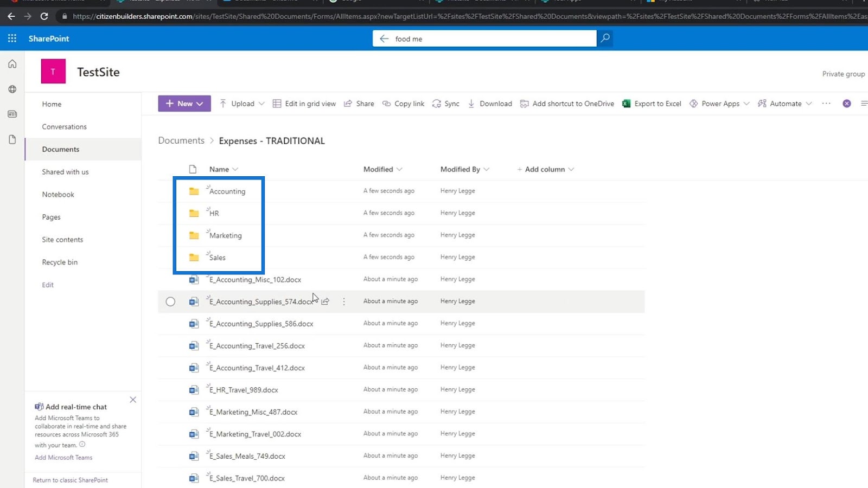
Task: Click the Share toolbar command
Action: pyautogui.click(x=359, y=104)
